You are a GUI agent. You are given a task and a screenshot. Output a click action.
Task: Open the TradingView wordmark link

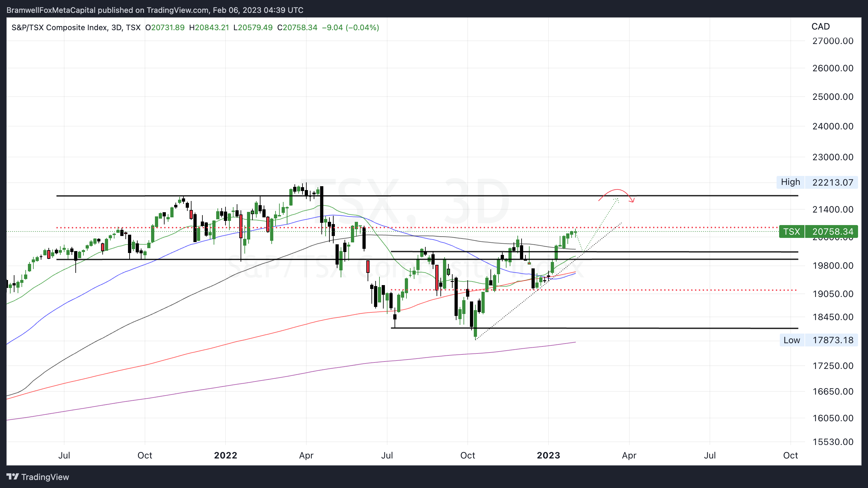coord(45,477)
